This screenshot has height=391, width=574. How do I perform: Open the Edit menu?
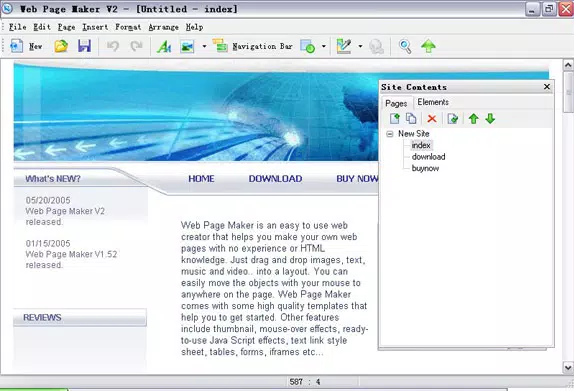point(42,27)
